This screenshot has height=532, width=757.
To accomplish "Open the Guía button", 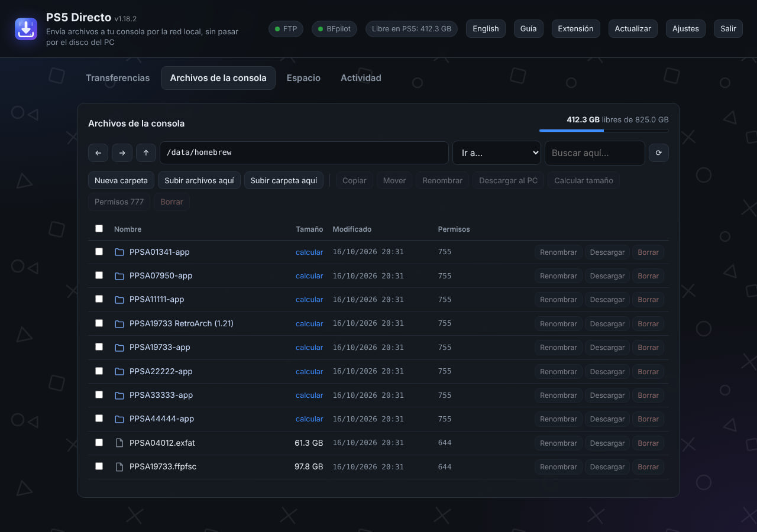I will (529, 29).
